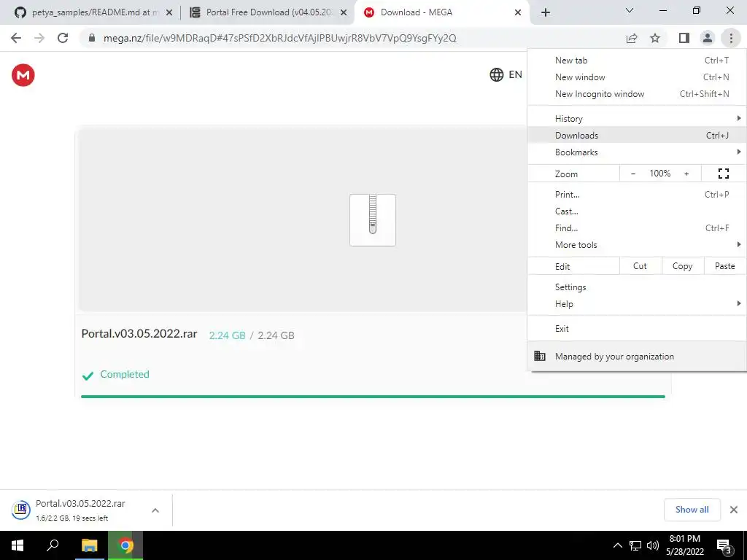Close the downloads shelf with X
The width and height of the screenshot is (747, 560).
[734, 510]
